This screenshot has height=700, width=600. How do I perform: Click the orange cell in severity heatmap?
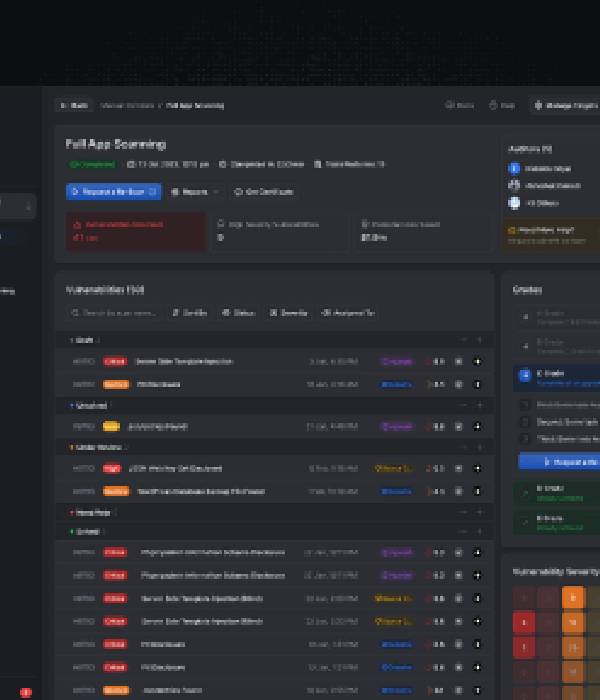[573, 597]
